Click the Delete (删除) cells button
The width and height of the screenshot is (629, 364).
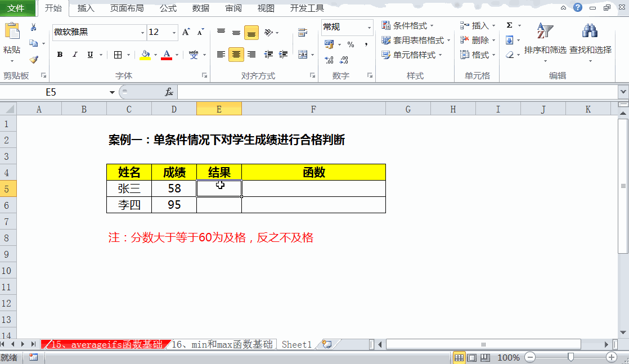(x=478, y=40)
